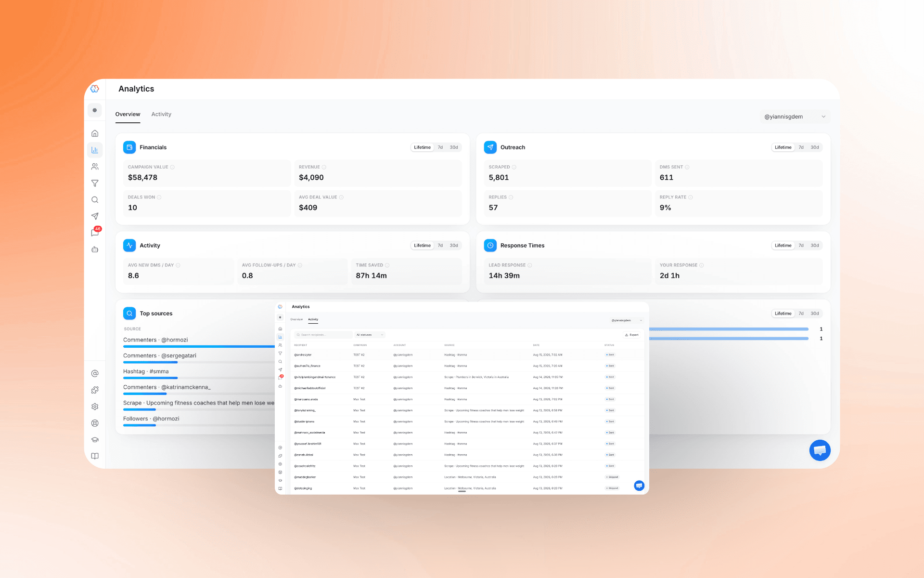Select the Lifetime range in the Outreach card
This screenshot has width=924, height=578.
pos(783,147)
